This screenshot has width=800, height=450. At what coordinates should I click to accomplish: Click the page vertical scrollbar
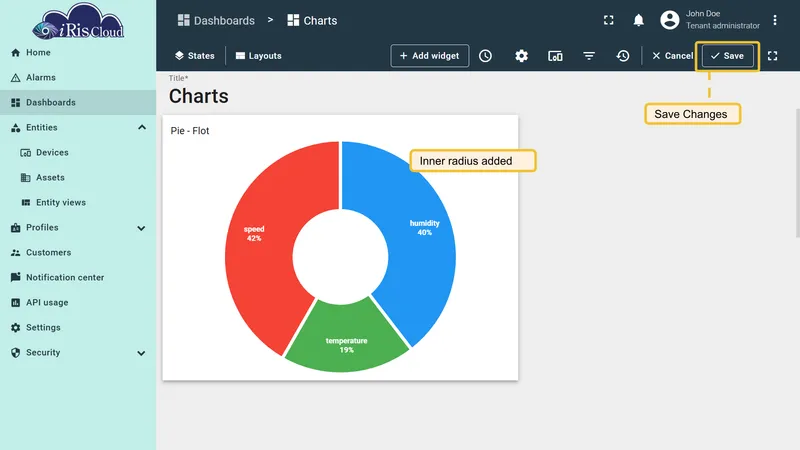[797, 172]
